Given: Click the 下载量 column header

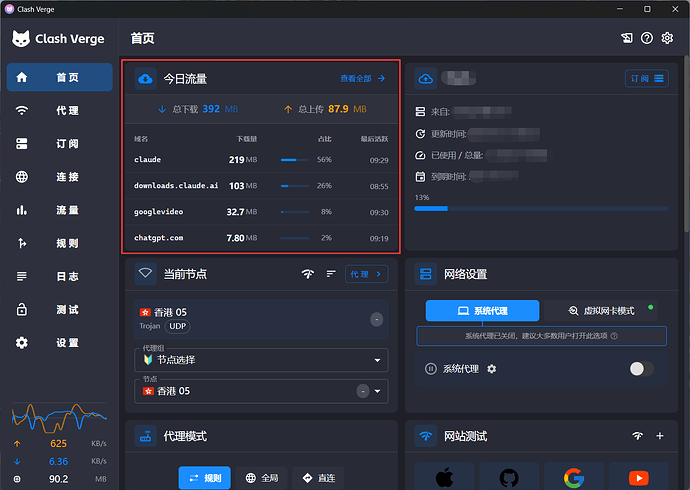Looking at the screenshot, I should 247,139.
